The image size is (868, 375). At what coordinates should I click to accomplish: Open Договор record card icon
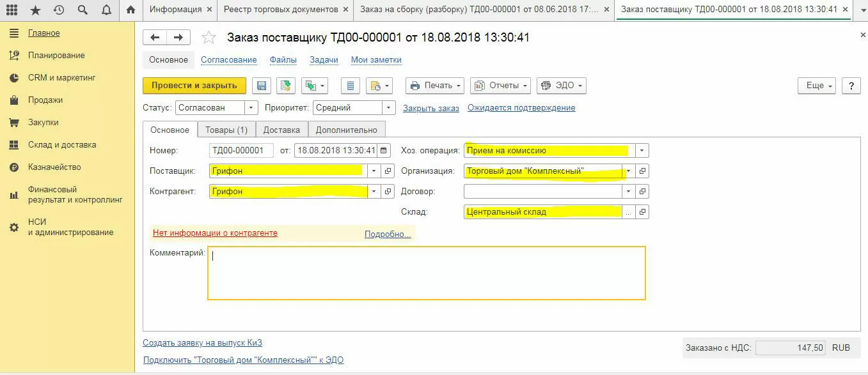(643, 192)
